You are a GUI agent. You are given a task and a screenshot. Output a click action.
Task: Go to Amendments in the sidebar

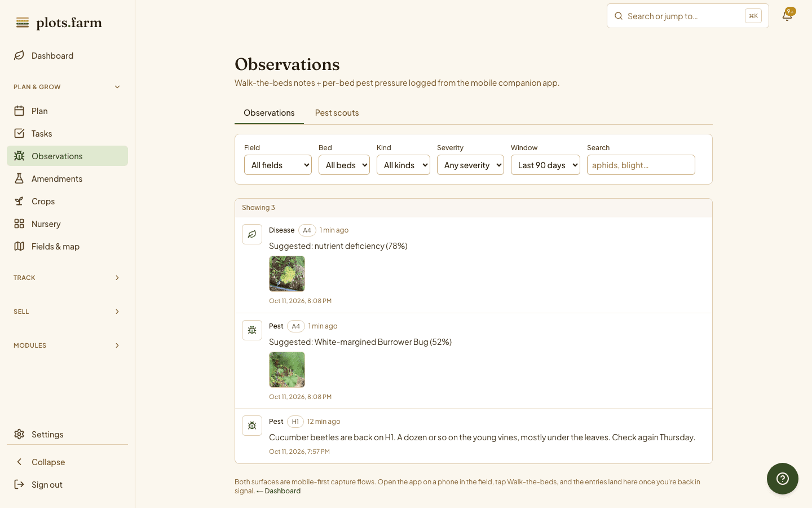click(x=67, y=178)
